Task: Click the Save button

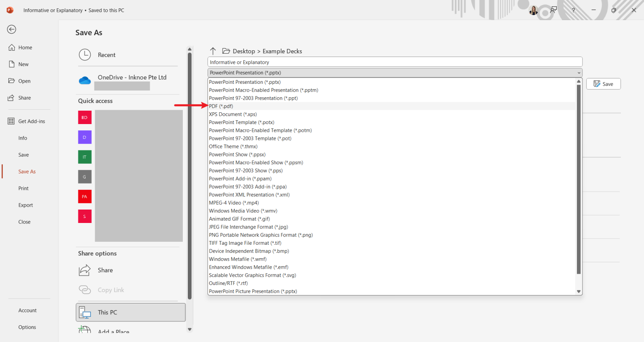Action: point(603,83)
